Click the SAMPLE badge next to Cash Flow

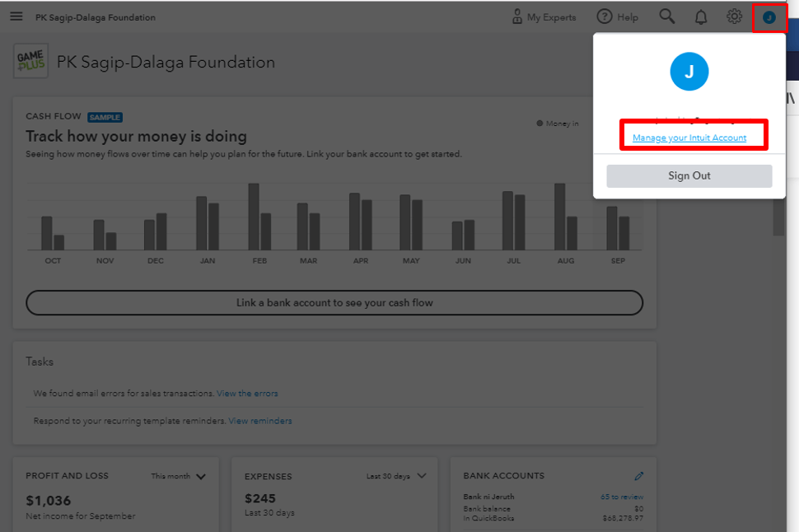(x=105, y=117)
